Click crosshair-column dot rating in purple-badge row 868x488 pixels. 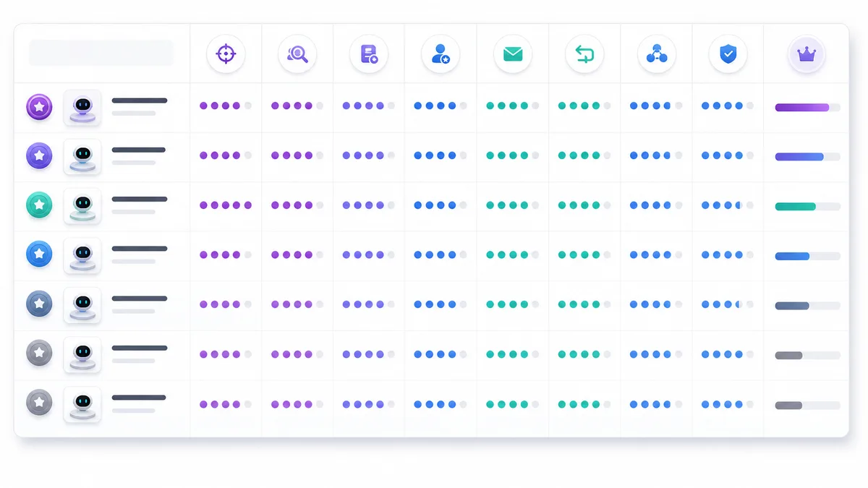point(226,106)
